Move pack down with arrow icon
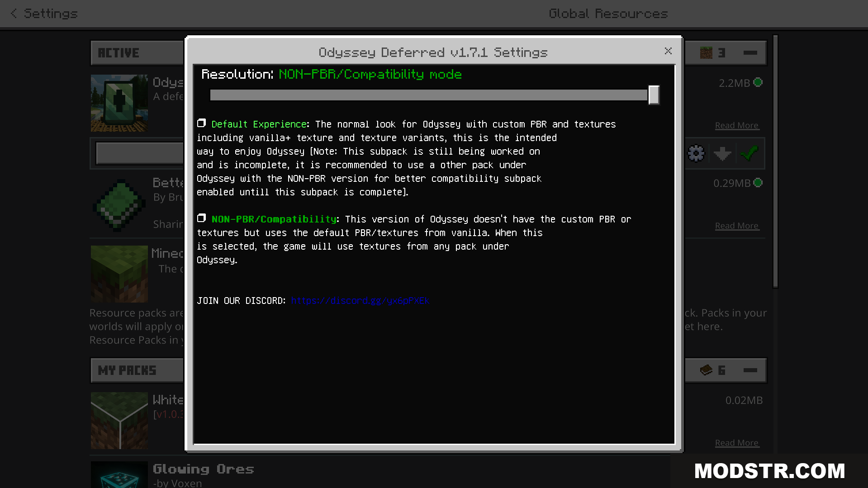Image resolution: width=868 pixels, height=488 pixels. click(x=722, y=153)
